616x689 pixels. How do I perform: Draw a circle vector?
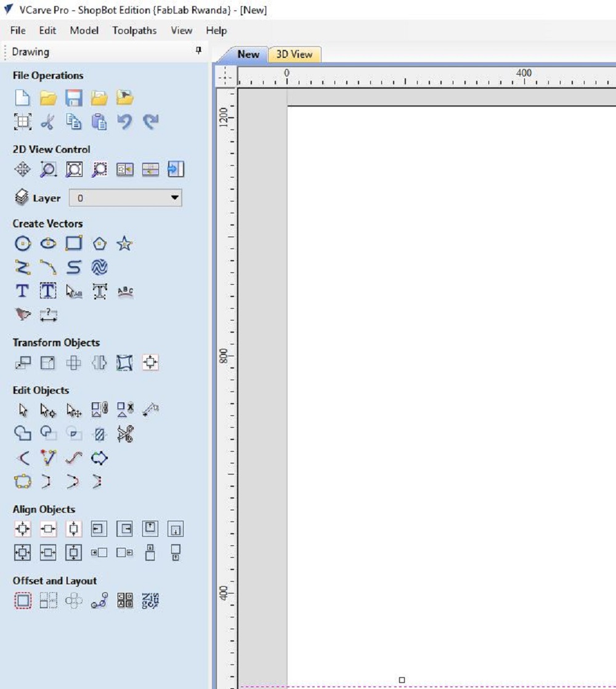(22, 243)
